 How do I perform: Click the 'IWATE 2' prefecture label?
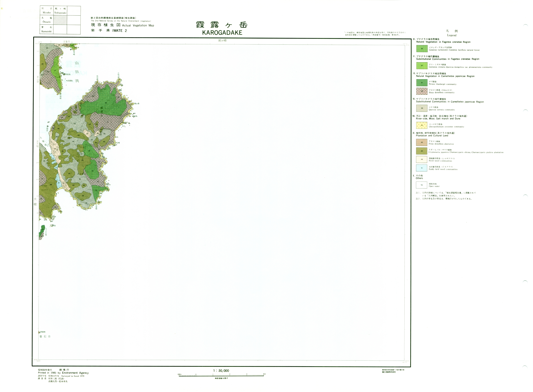click(x=120, y=31)
